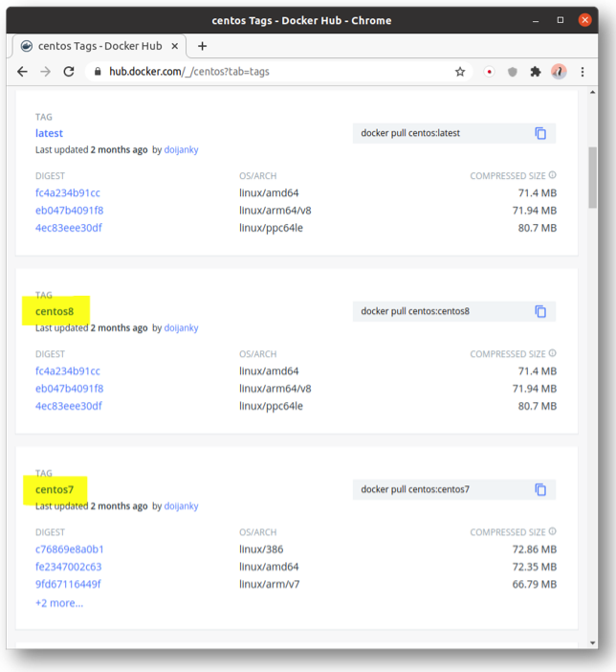Open the latest tag link
This screenshot has height=672, width=616.
coord(50,133)
